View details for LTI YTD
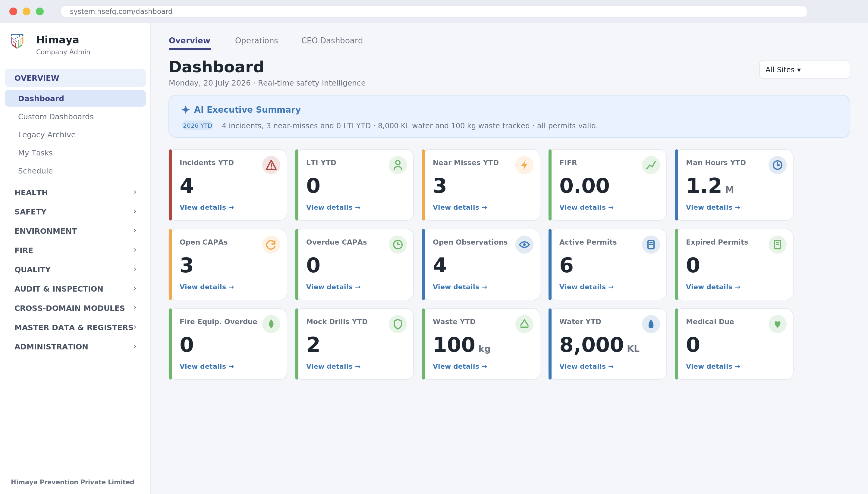Viewport: 868px width, 494px height. (x=333, y=207)
